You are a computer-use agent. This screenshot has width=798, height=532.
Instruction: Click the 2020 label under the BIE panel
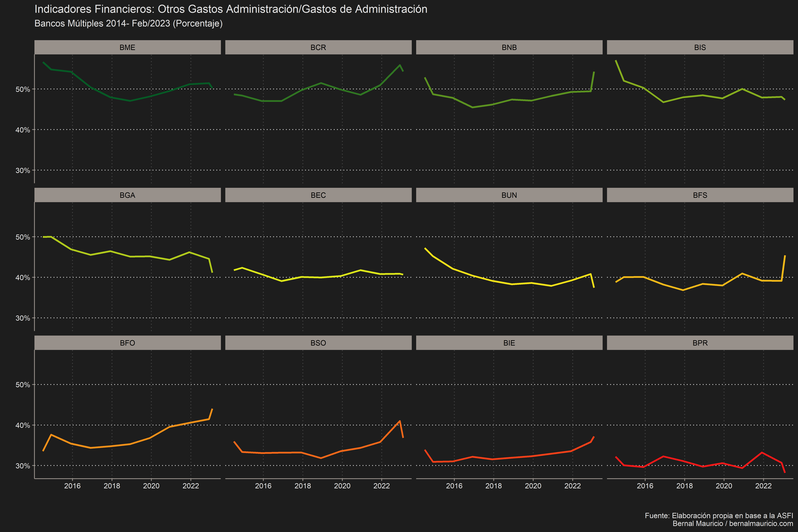click(533, 486)
